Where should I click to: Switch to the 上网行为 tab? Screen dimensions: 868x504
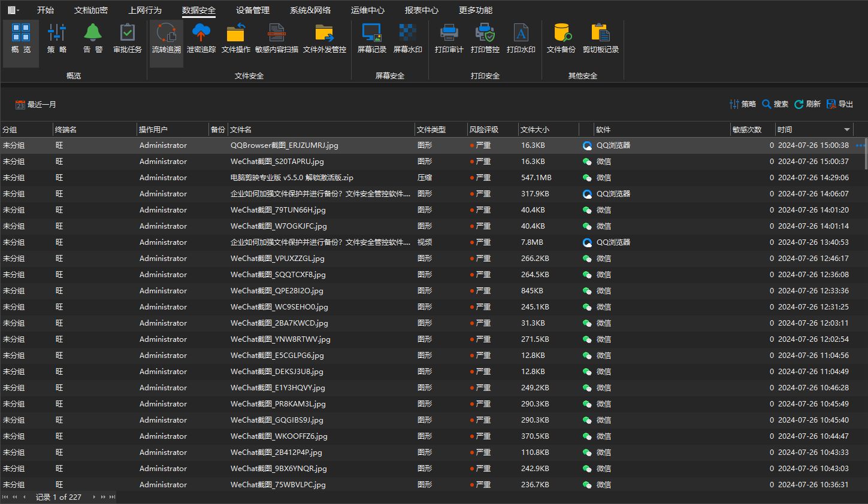[145, 10]
